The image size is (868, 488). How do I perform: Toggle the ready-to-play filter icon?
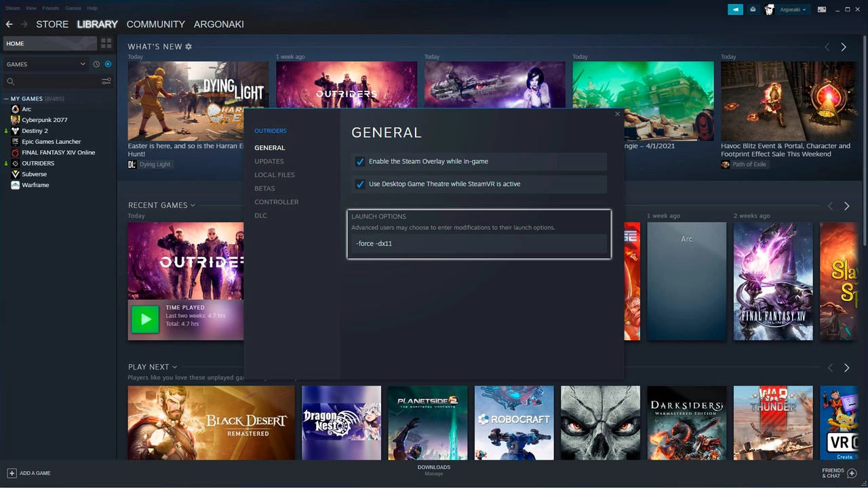[x=108, y=64]
